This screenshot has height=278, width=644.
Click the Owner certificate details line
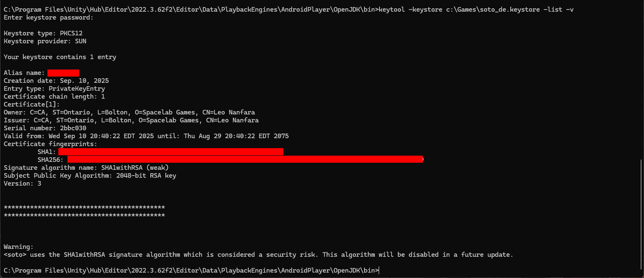[129, 112]
